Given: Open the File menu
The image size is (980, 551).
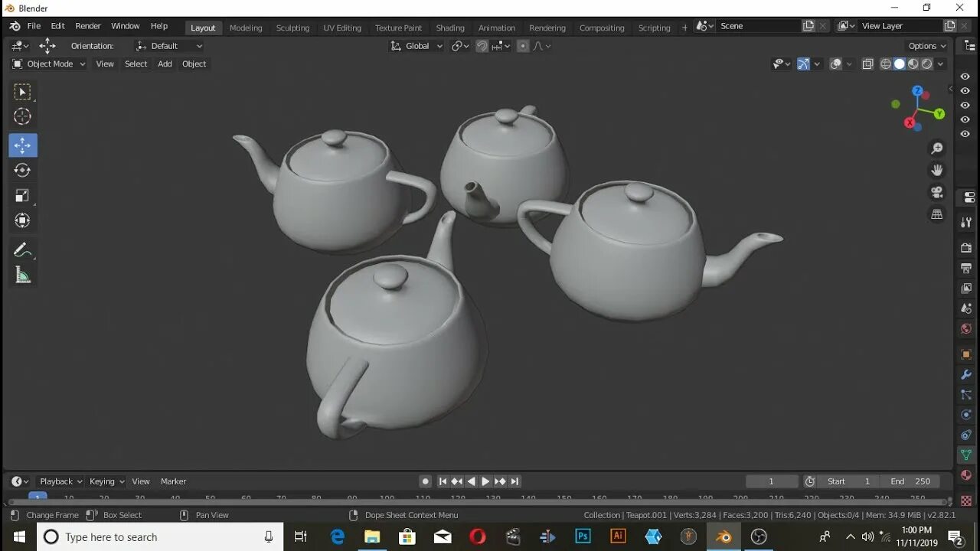Looking at the screenshot, I should coord(34,26).
